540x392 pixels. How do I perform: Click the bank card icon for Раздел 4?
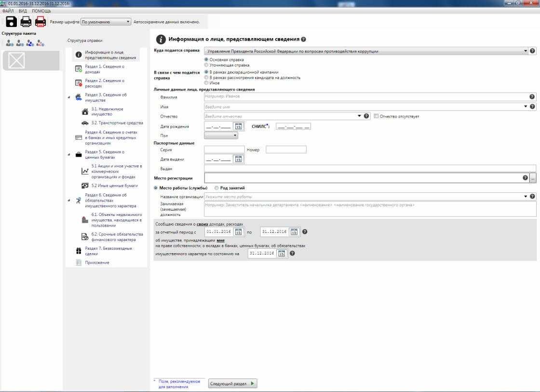click(x=79, y=137)
